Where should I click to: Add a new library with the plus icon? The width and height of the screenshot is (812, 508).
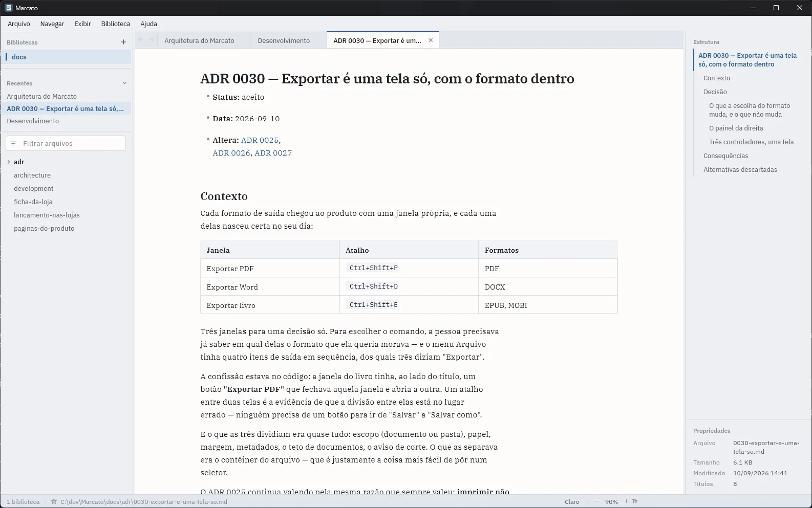coord(123,42)
